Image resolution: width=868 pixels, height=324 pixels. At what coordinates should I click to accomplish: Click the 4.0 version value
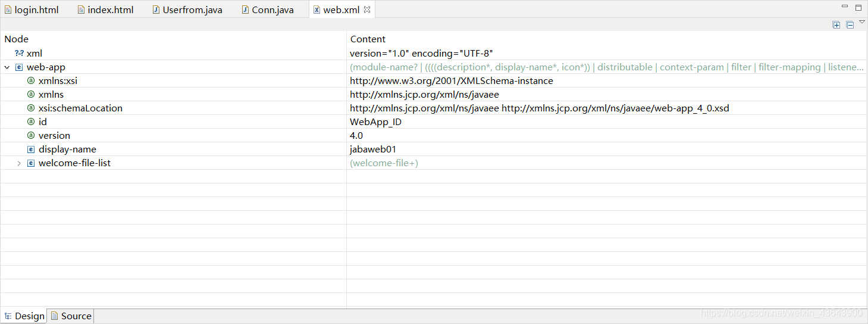pos(356,136)
